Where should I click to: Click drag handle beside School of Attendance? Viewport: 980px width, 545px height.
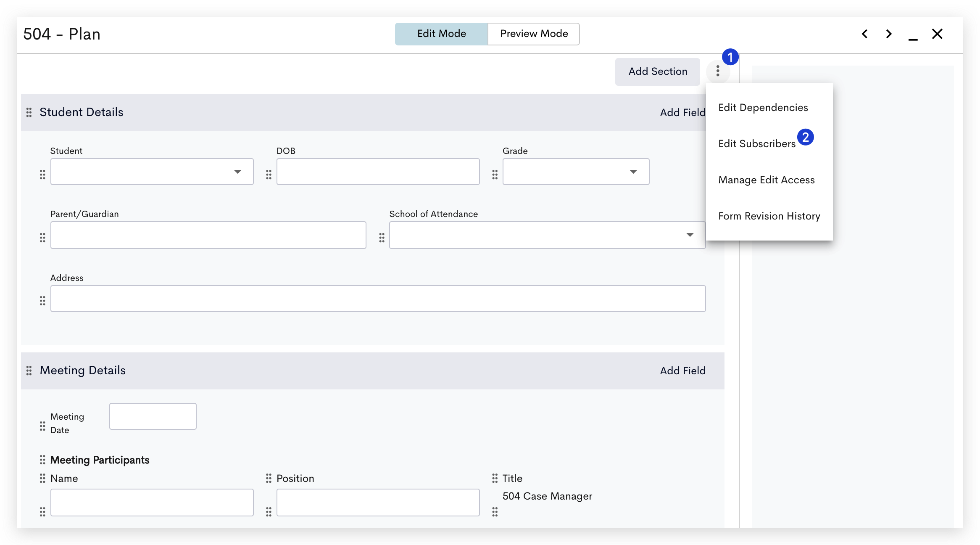382,238
